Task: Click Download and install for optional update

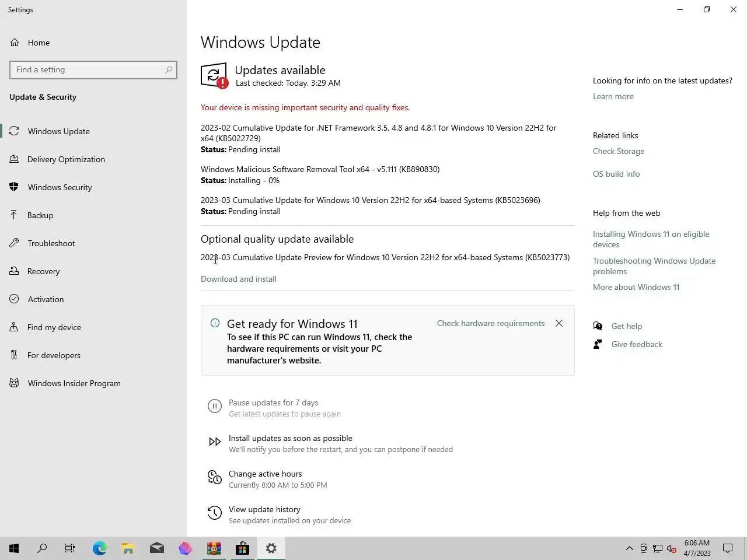Action: coord(239,279)
